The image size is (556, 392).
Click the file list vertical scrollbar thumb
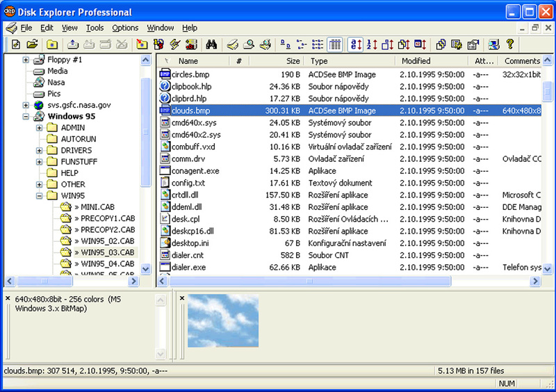click(547, 91)
